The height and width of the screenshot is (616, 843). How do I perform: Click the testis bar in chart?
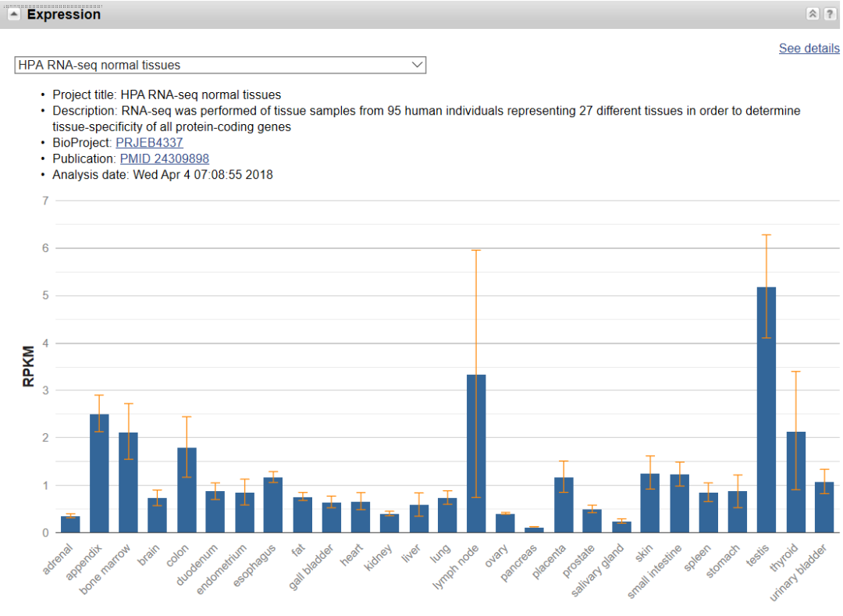click(x=767, y=410)
